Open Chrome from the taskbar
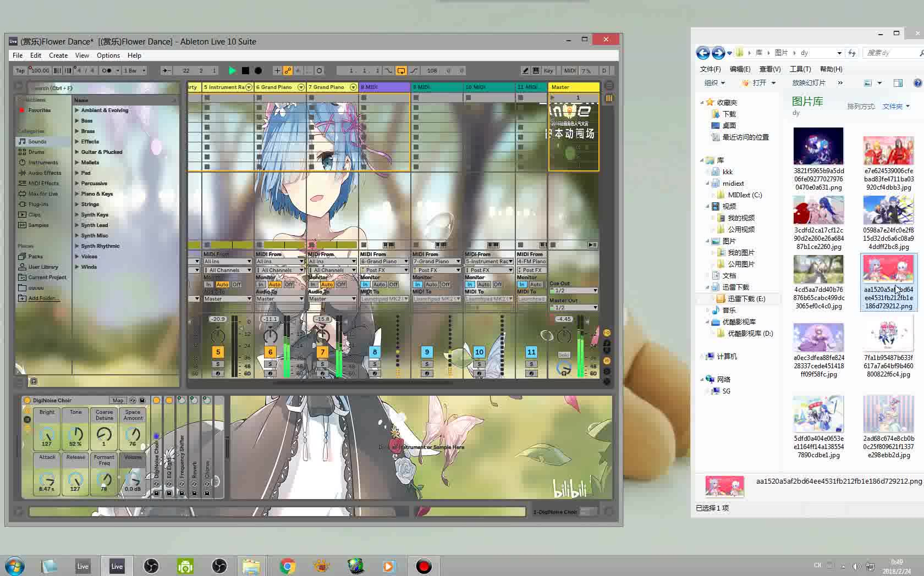 tap(288, 566)
